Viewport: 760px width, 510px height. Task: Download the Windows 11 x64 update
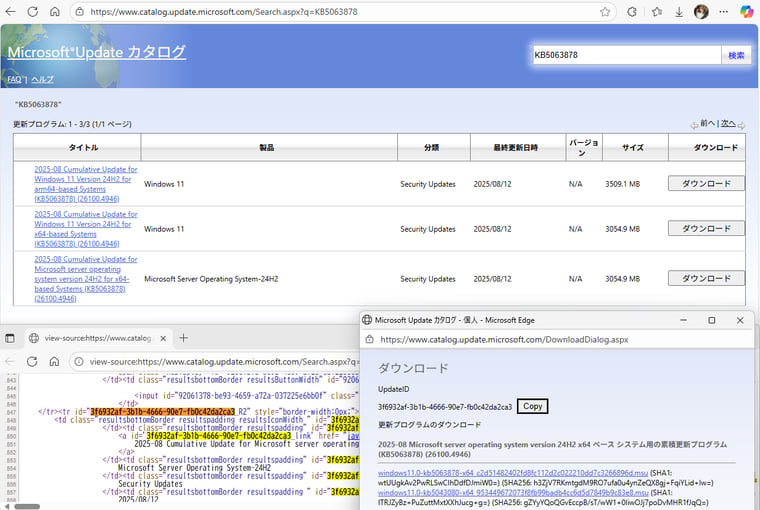[706, 228]
